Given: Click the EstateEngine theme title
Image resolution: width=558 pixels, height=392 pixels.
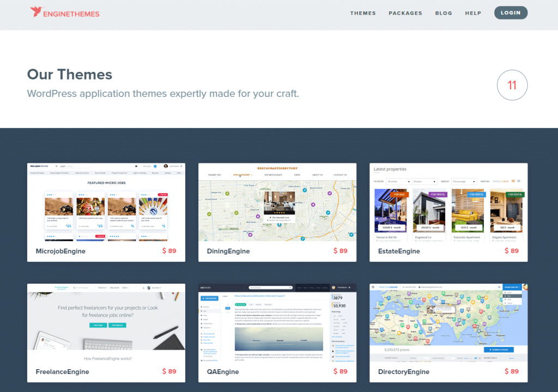Looking at the screenshot, I should [x=399, y=251].
